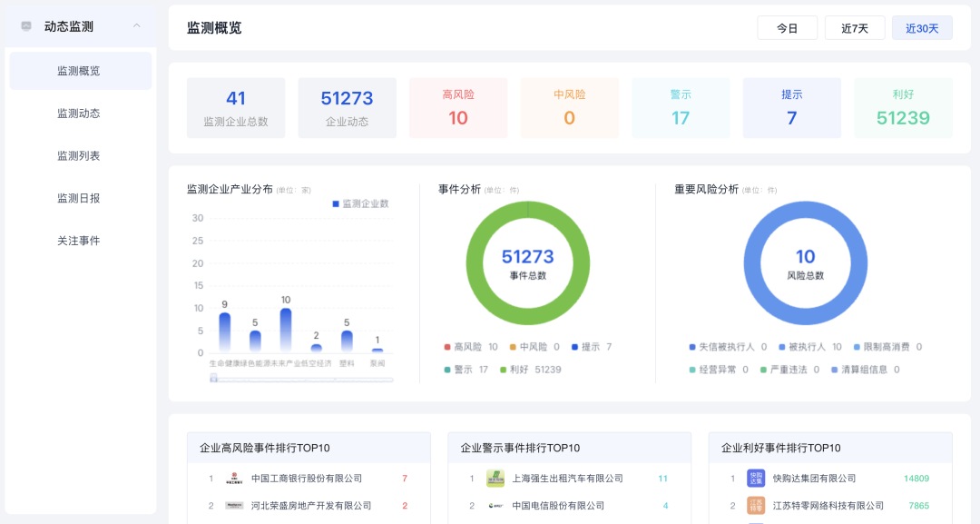Click 江苏特零 logo icon

[756, 505]
